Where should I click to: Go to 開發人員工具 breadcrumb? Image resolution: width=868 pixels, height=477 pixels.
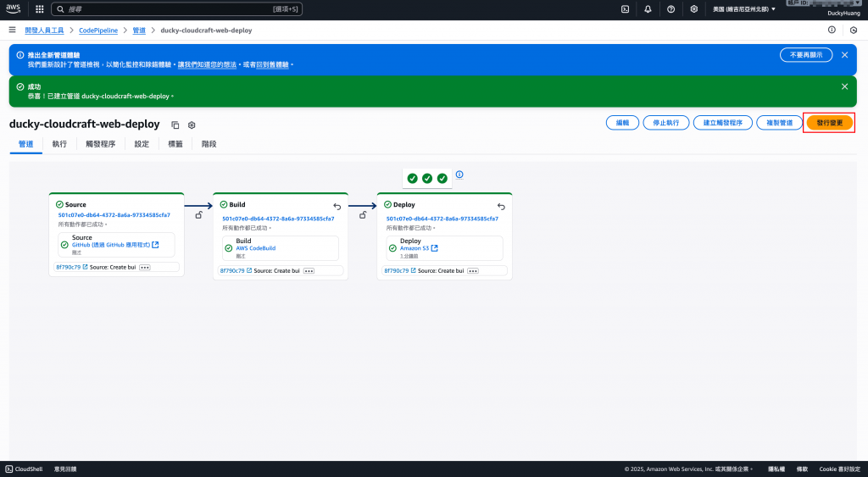(44, 31)
